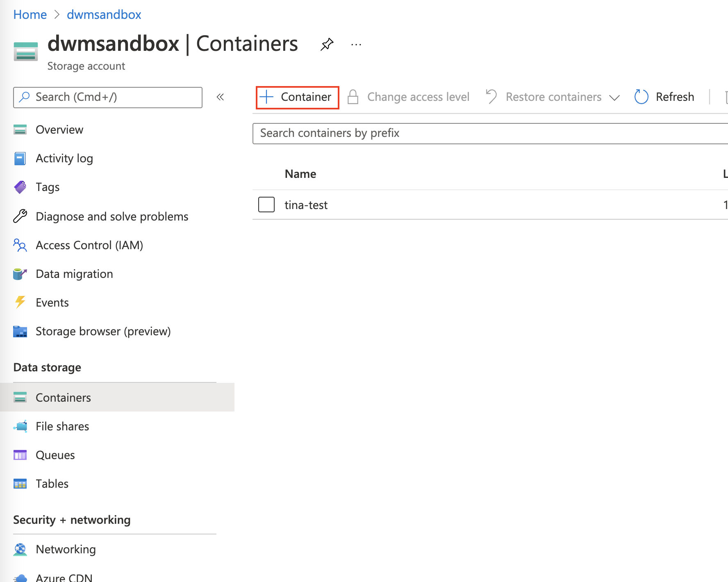Navigate to Home breadcrumb link
This screenshot has width=728, height=582.
tap(30, 14)
